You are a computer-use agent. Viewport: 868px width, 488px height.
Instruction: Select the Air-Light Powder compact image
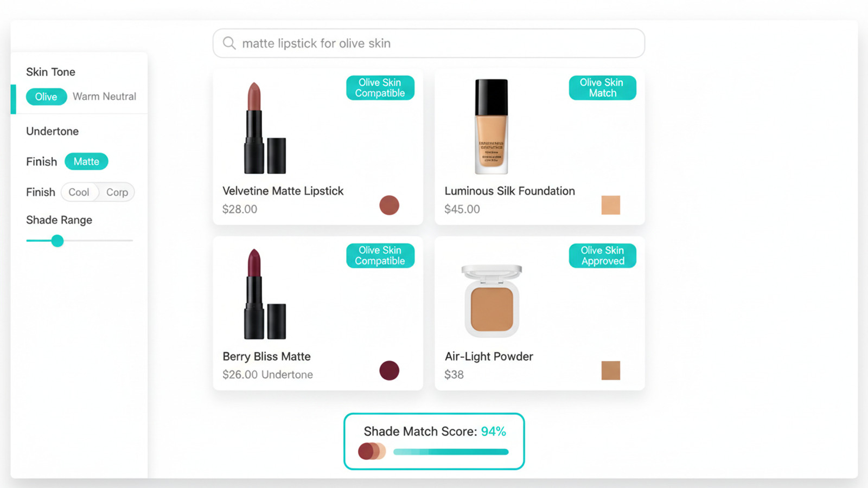pos(492,301)
